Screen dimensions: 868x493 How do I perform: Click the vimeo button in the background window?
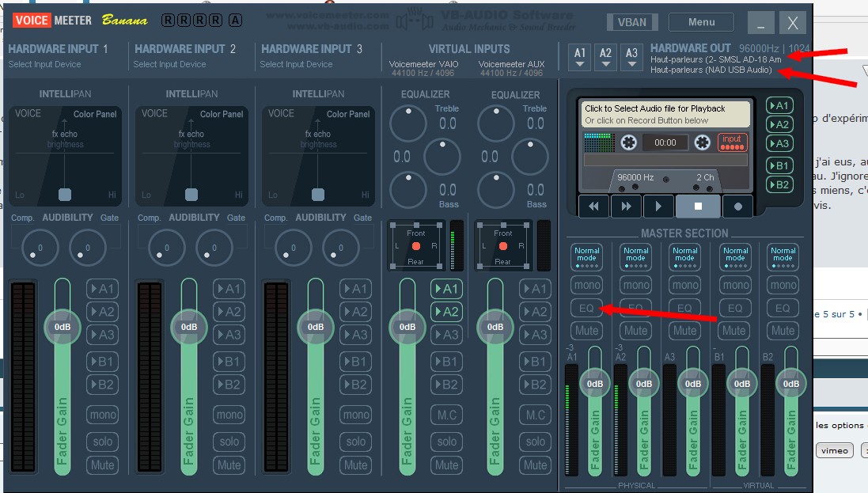[834, 450]
